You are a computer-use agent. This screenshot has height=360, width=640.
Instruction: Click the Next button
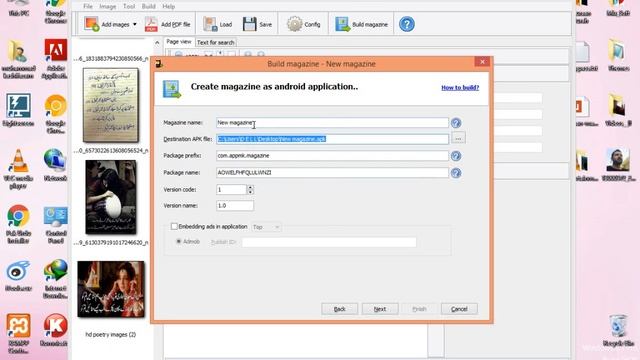tap(380, 309)
